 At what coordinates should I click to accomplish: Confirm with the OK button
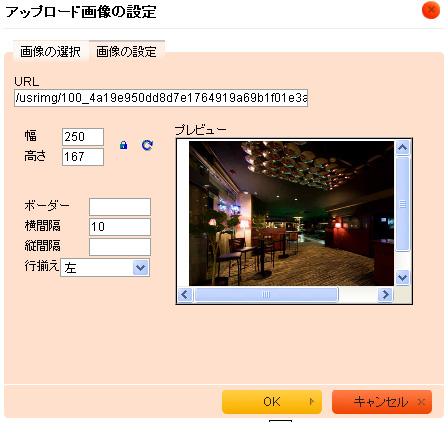point(272,402)
